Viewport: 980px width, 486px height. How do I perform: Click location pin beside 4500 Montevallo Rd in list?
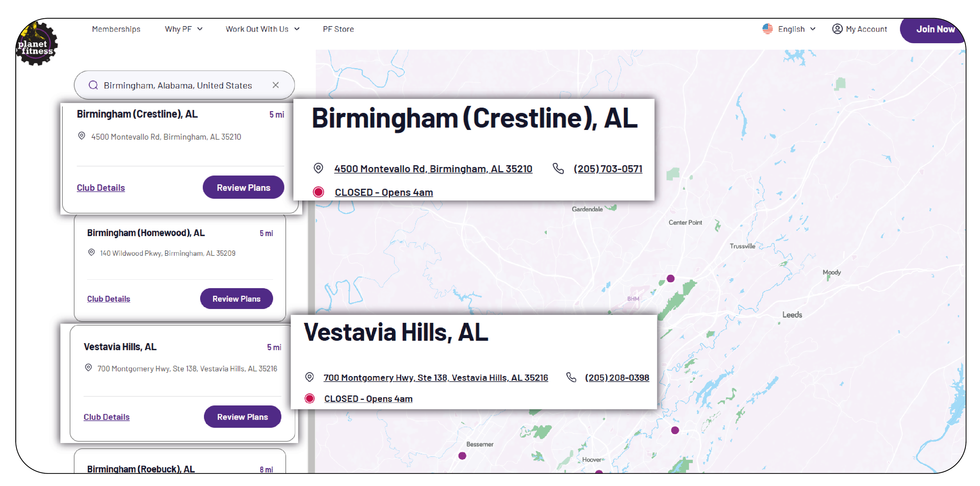(x=82, y=136)
